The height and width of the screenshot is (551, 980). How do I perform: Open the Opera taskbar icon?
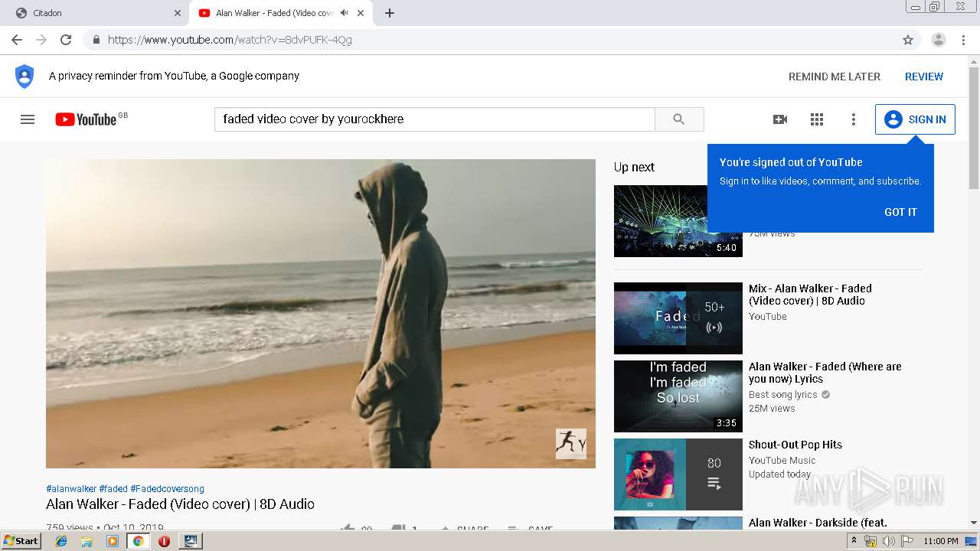coord(164,541)
